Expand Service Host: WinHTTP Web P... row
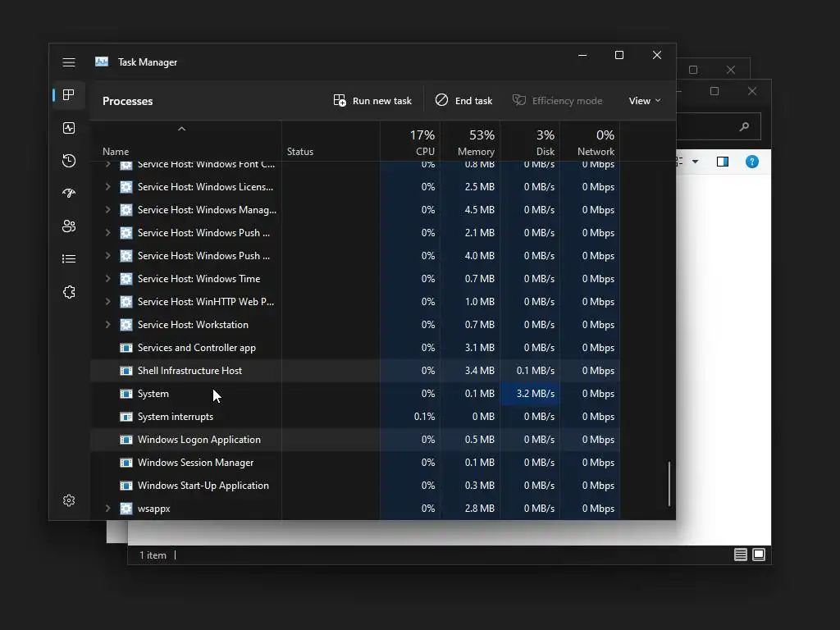The height and width of the screenshot is (630, 840). 107,302
